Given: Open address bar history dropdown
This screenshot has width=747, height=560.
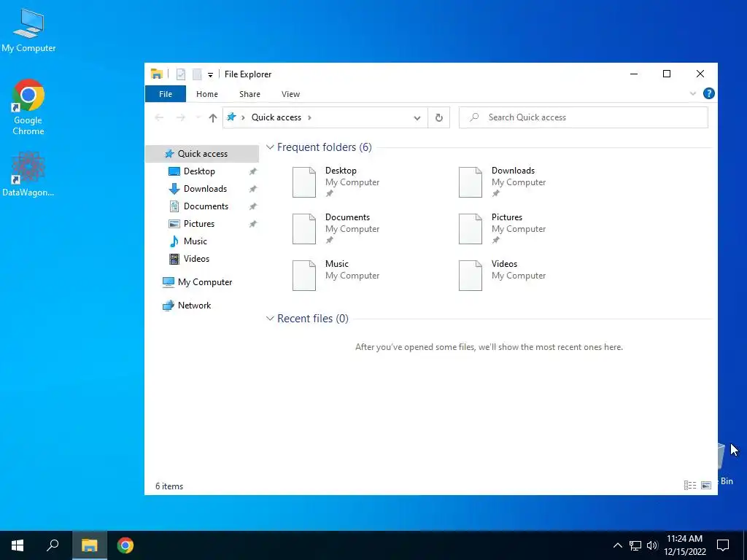Looking at the screenshot, I should coord(417,118).
